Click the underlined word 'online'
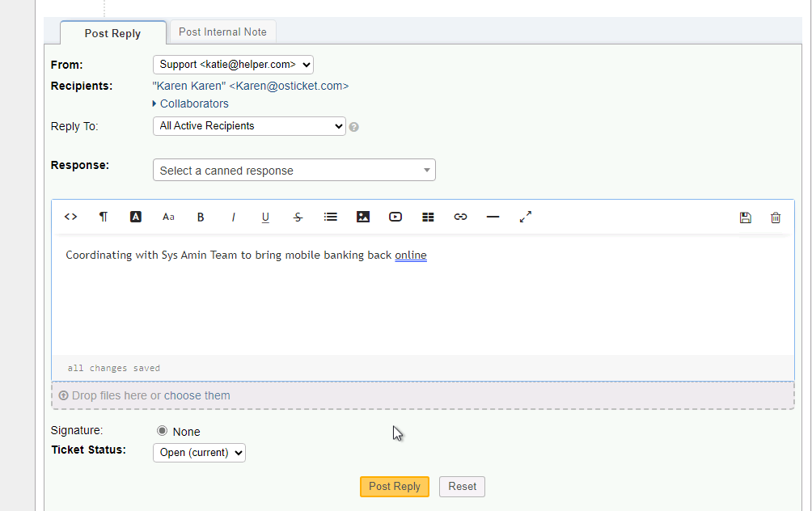The image size is (812, 511). click(x=411, y=255)
